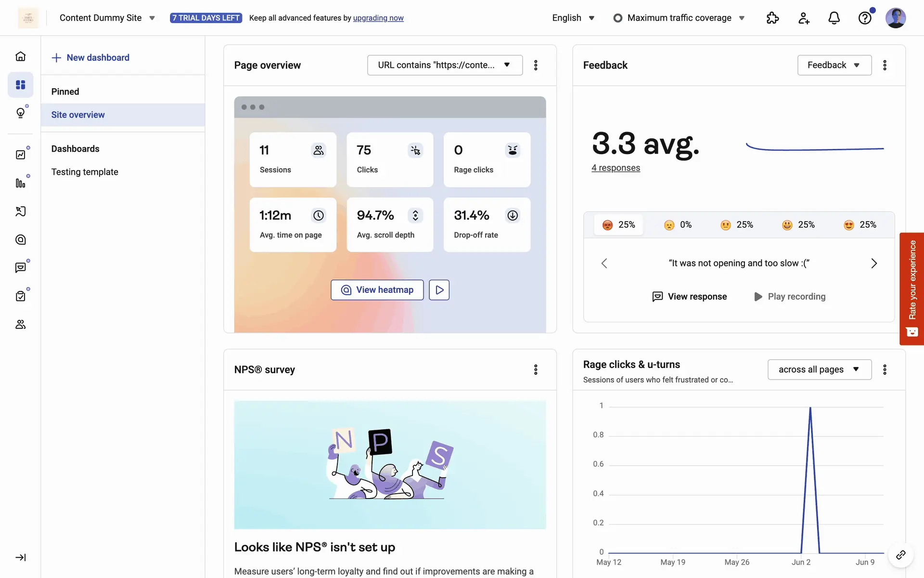Open the Heatmaps target icon in sidebar
This screenshot has height=578, width=924.
pos(20,239)
